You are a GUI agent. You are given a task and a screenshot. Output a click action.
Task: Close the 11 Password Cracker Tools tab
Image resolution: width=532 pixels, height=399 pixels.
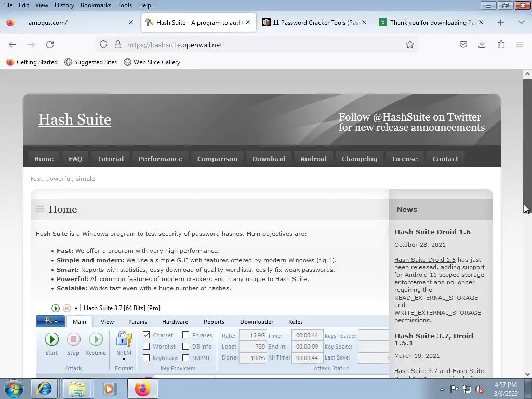click(x=364, y=22)
